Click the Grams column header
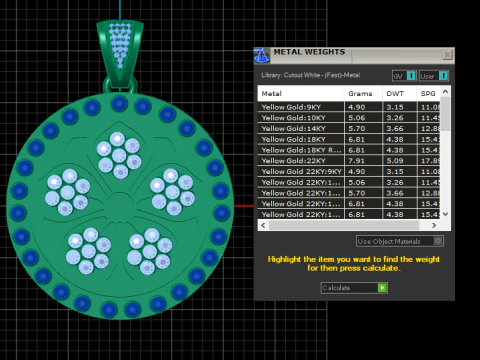The width and height of the screenshot is (480, 360). point(363,94)
